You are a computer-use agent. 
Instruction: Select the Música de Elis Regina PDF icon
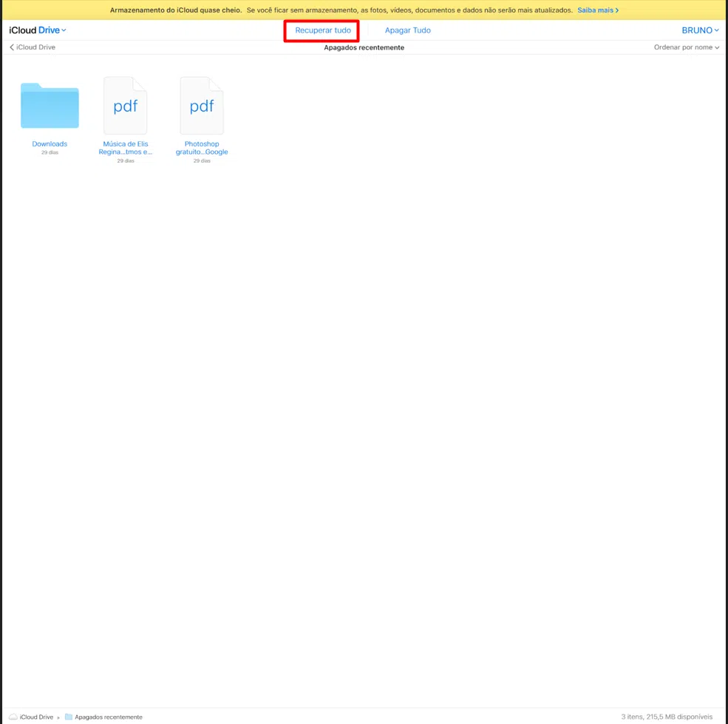126,105
